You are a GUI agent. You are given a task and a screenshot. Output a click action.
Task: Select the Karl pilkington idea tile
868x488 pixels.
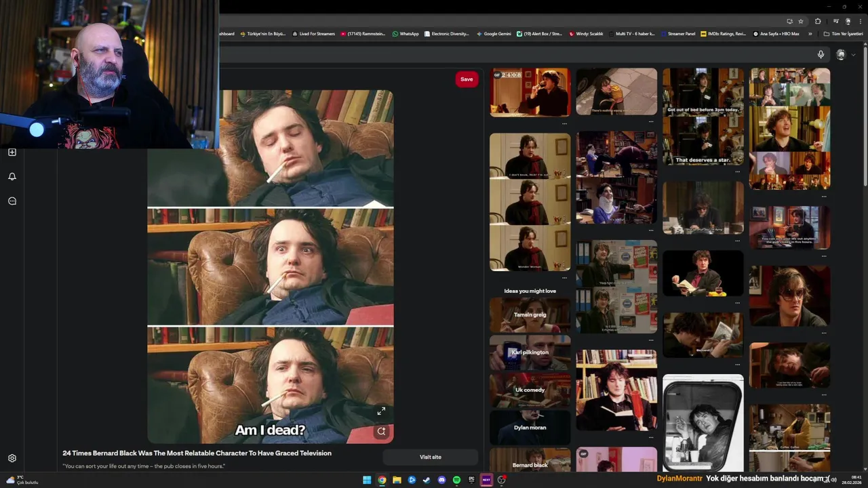[x=530, y=352]
